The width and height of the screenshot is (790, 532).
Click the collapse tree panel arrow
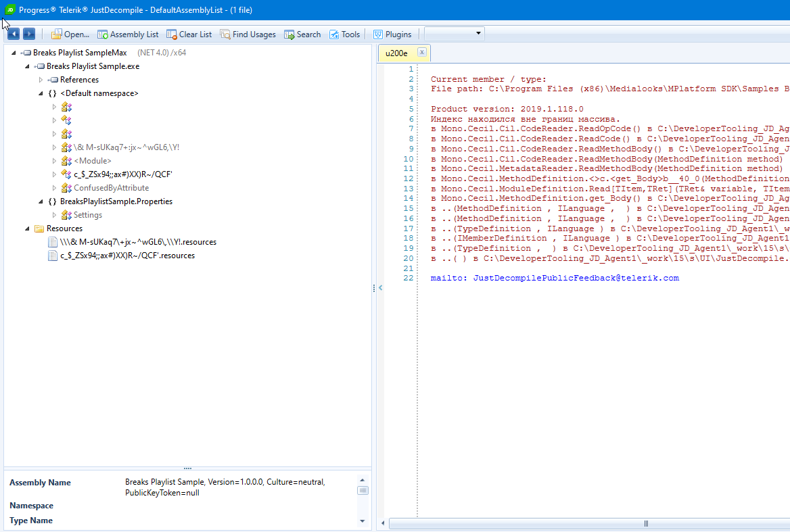tap(380, 288)
